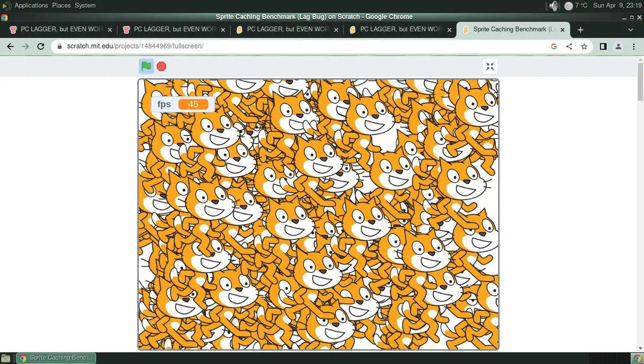644x364 pixels.
Task: Close the first PC LAGGER tab
Action: (x=110, y=29)
